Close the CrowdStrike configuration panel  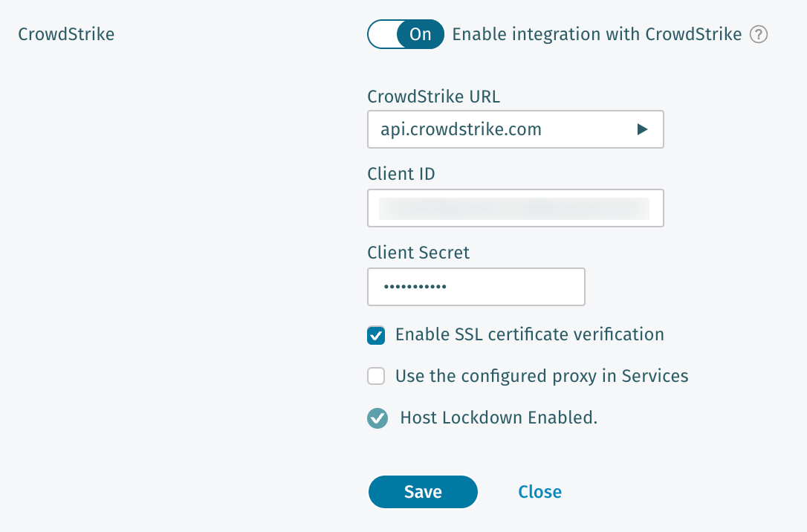coord(539,492)
